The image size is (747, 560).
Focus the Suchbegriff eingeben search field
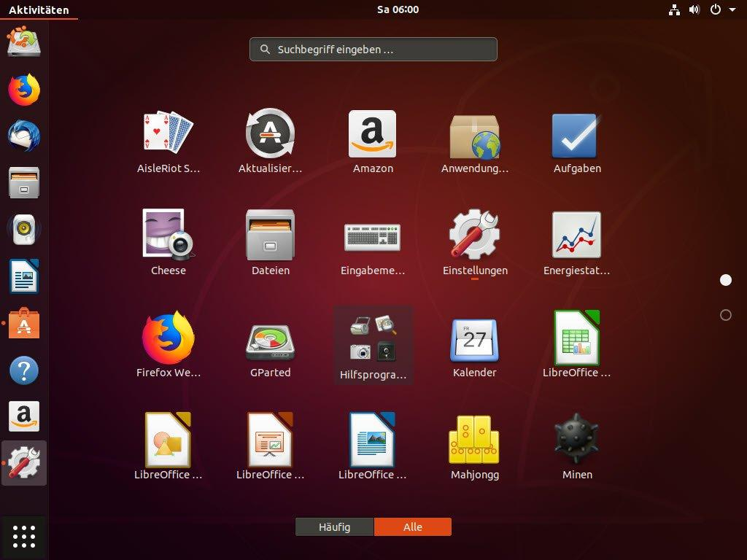click(373, 49)
